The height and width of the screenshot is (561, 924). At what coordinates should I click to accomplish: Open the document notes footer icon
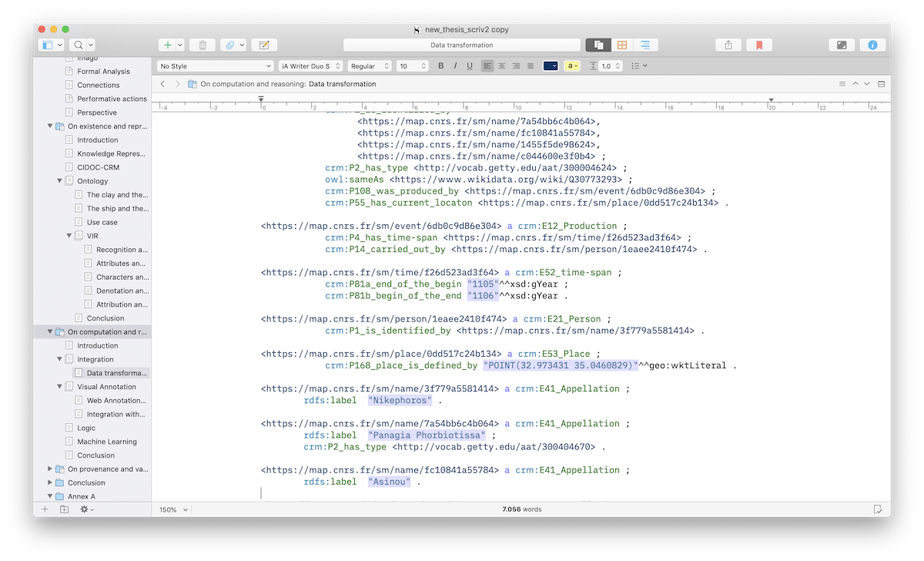point(877,509)
